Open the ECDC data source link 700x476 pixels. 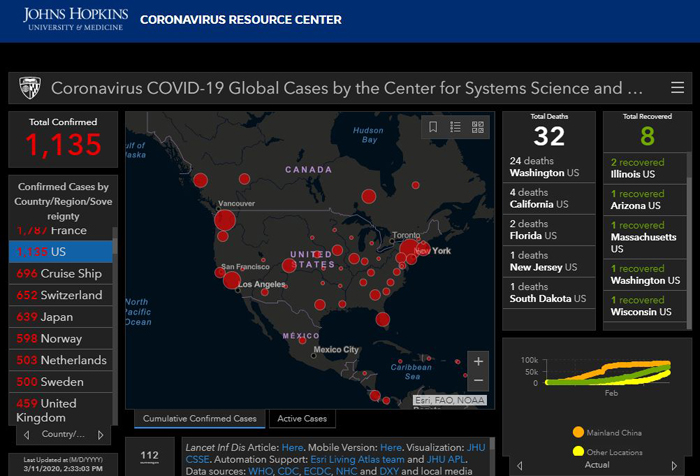317,471
